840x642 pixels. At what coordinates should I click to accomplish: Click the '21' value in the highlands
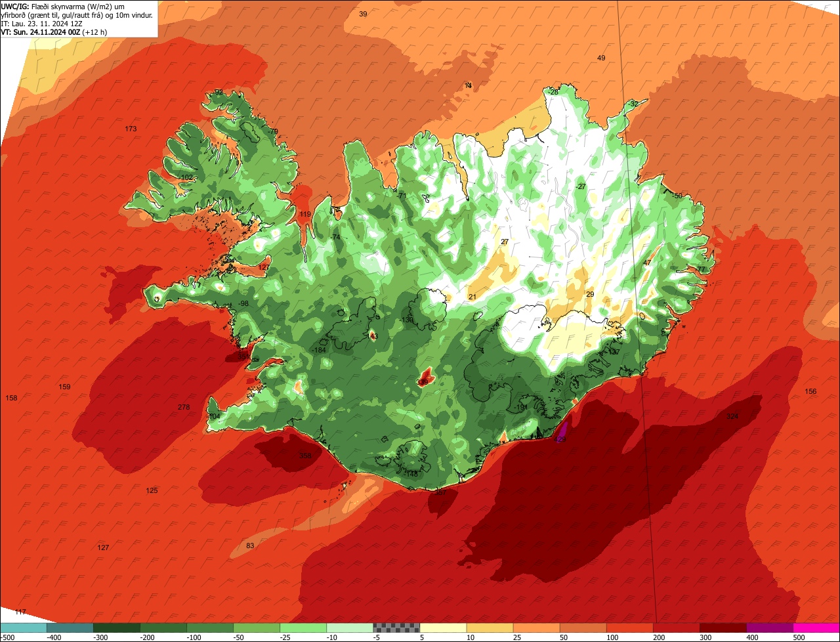472,297
